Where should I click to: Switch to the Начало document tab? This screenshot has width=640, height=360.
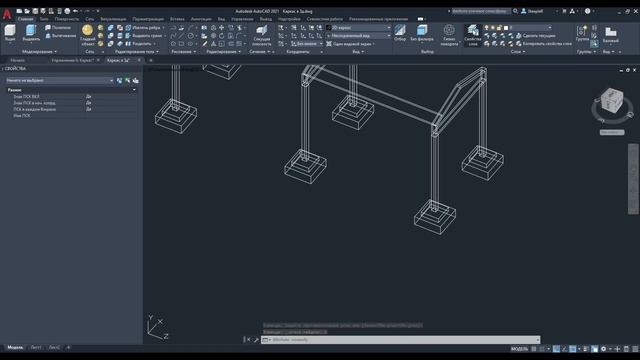coord(18,60)
